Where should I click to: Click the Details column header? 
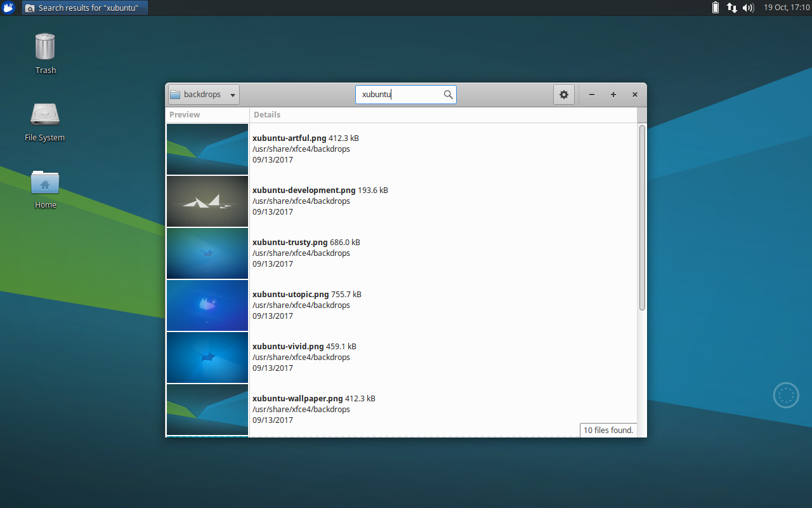[x=266, y=115]
